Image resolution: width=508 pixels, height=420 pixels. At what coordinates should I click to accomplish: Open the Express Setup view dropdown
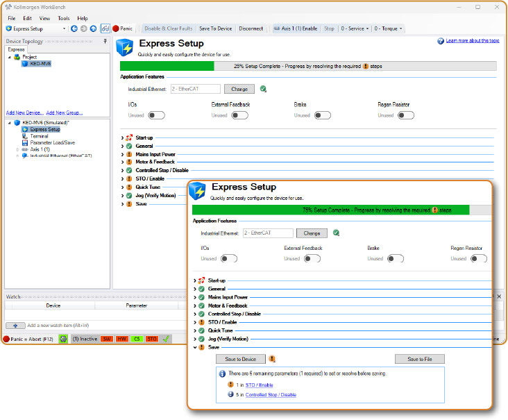(x=64, y=28)
